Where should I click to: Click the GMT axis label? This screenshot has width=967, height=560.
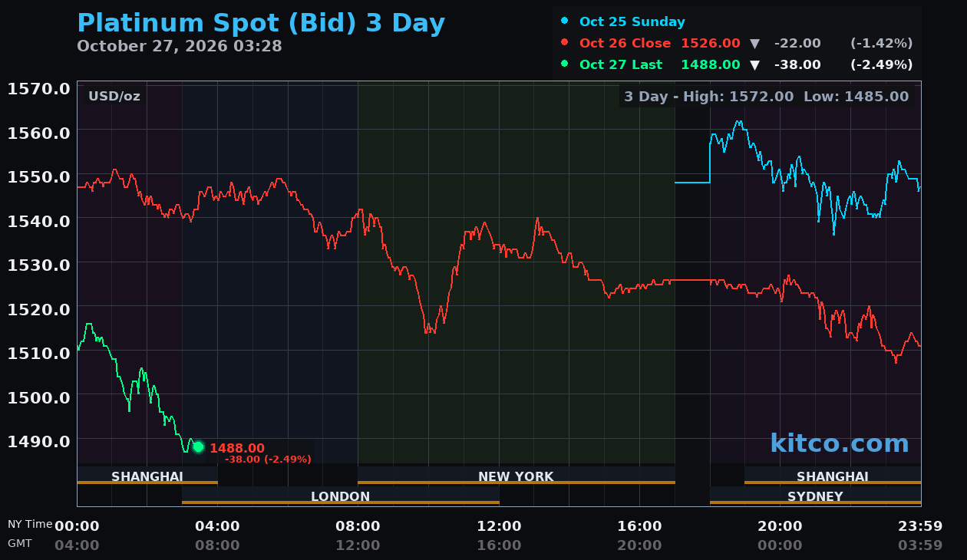[x=20, y=542]
